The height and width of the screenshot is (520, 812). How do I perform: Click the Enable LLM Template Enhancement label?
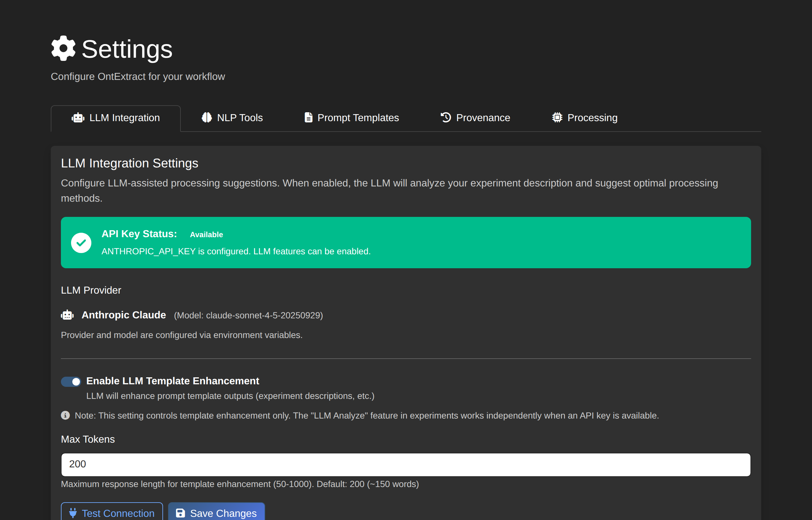[x=173, y=381]
